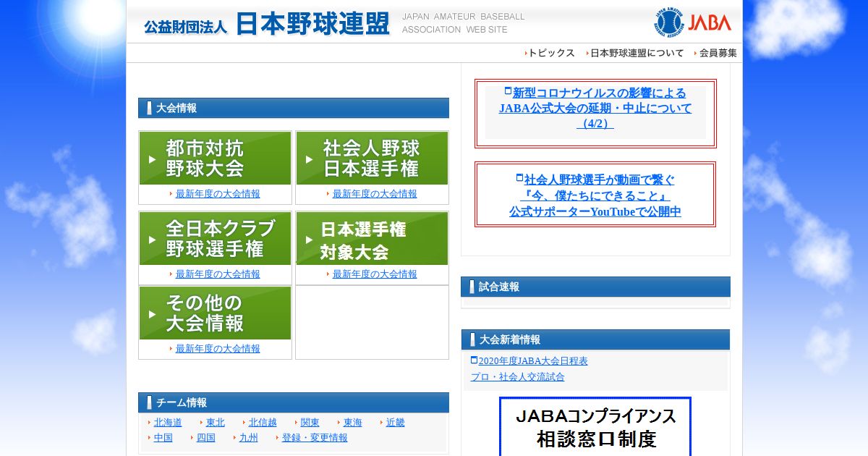Select the 東北 team region link
868x456 pixels.
216,423
